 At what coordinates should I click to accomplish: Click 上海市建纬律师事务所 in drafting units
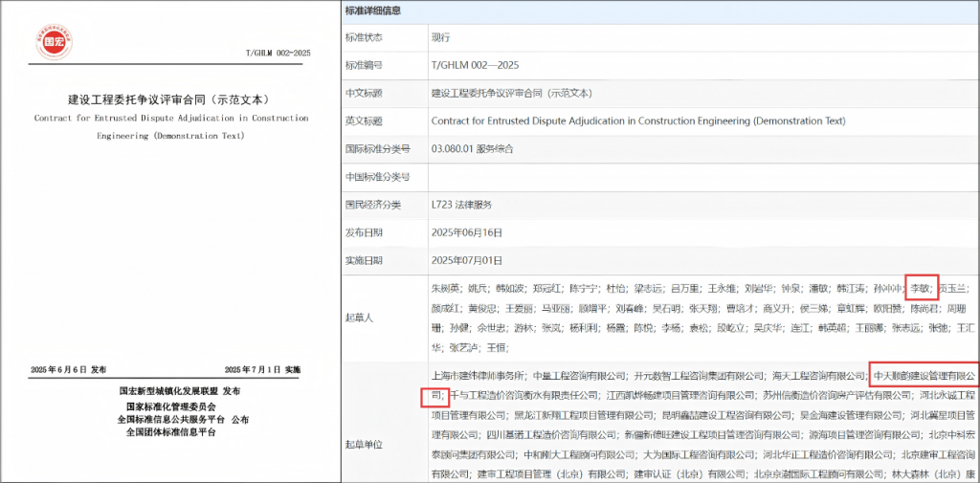477,376
